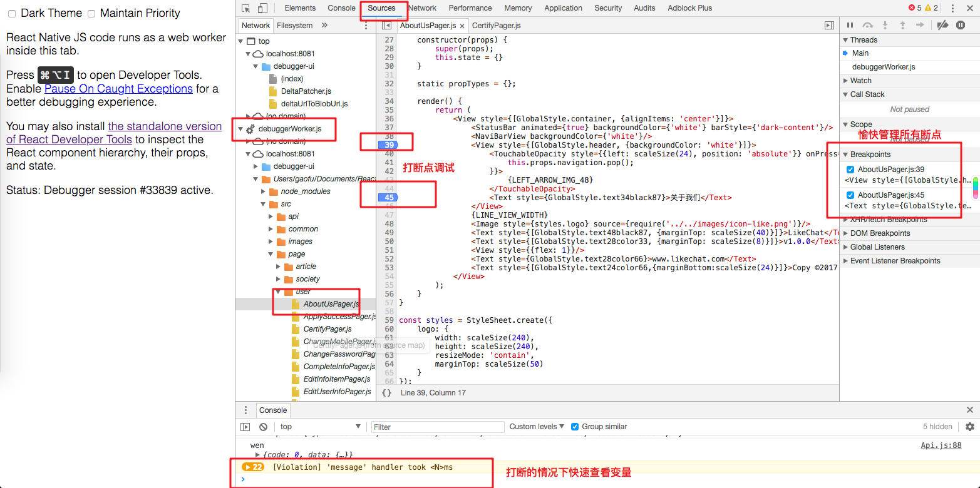Show the console sidebar
Screen dimensions: 980x488
[x=245, y=427]
